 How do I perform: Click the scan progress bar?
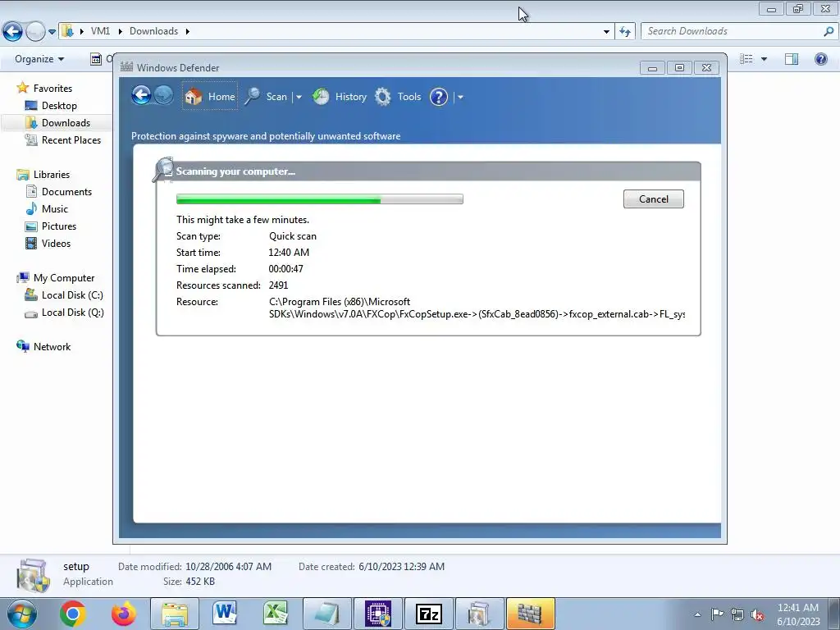[x=320, y=199]
